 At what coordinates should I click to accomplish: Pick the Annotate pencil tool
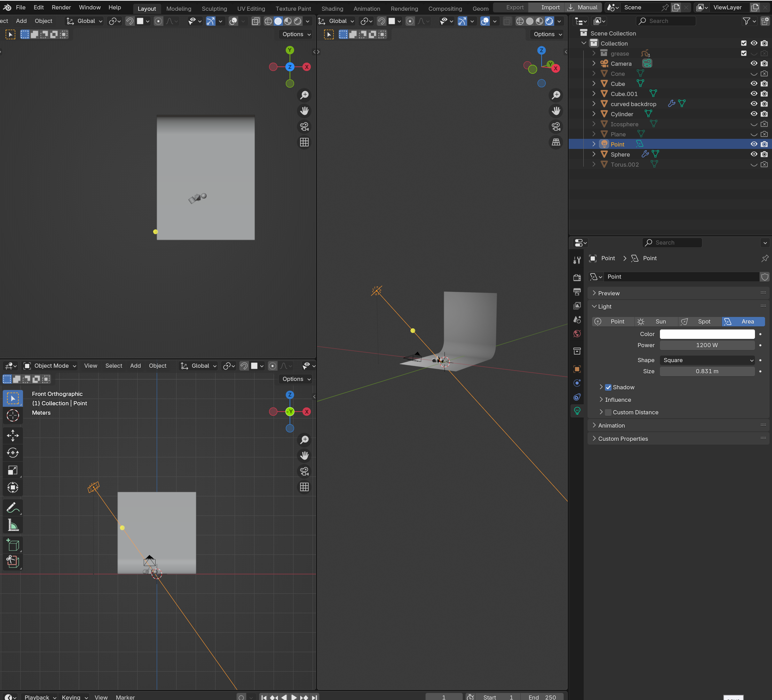coord(13,508)
